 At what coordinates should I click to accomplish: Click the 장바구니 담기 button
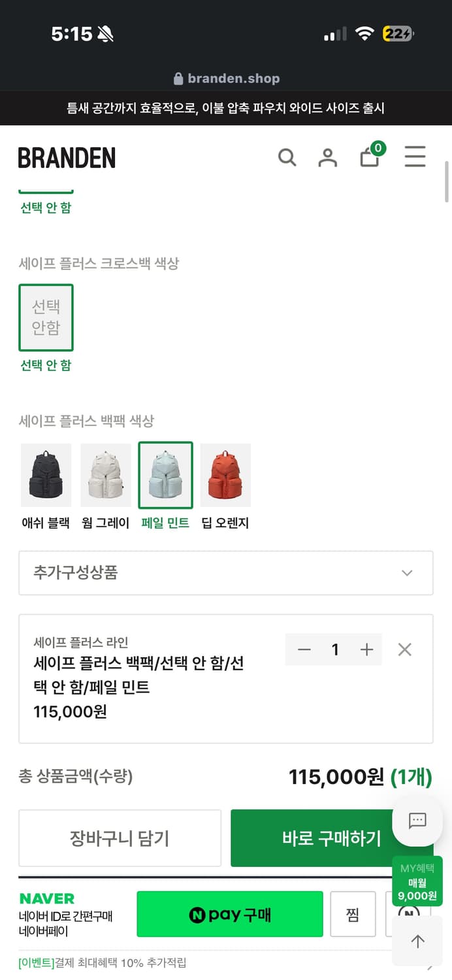pos(120,838)
